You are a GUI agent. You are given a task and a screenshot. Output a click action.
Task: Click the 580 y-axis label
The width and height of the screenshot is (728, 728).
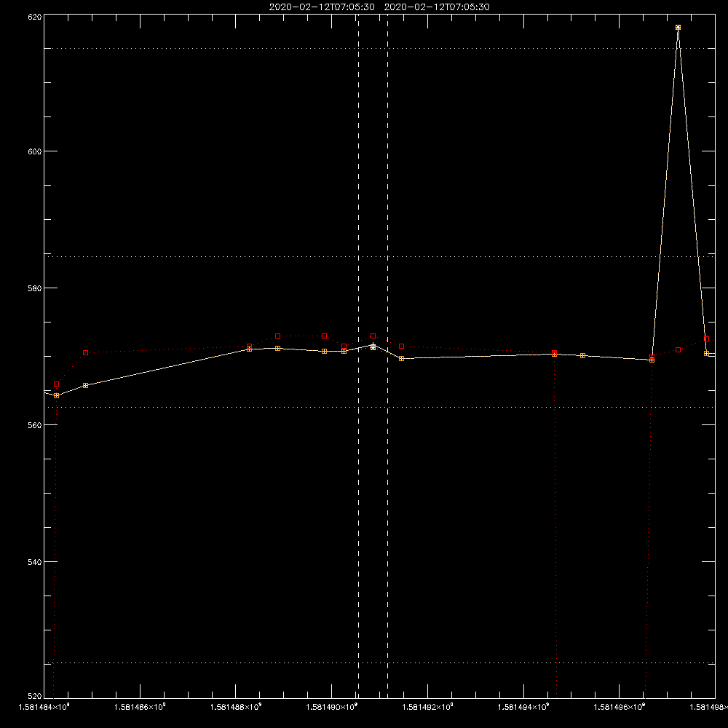[35, 288]
